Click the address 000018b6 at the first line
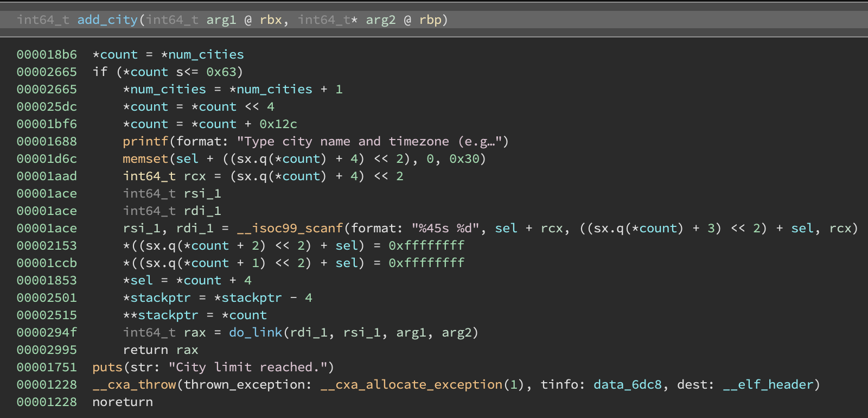 (x=47, y=55)
